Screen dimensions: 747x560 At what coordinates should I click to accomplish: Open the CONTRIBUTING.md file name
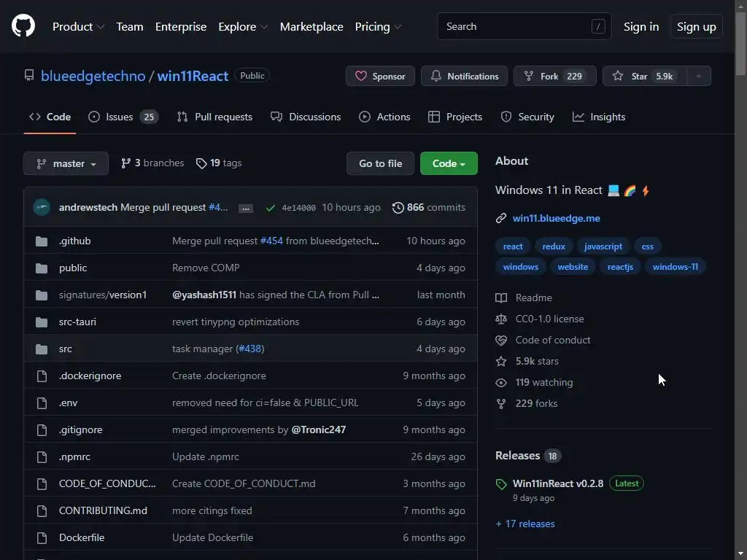(x=103, y=510)
